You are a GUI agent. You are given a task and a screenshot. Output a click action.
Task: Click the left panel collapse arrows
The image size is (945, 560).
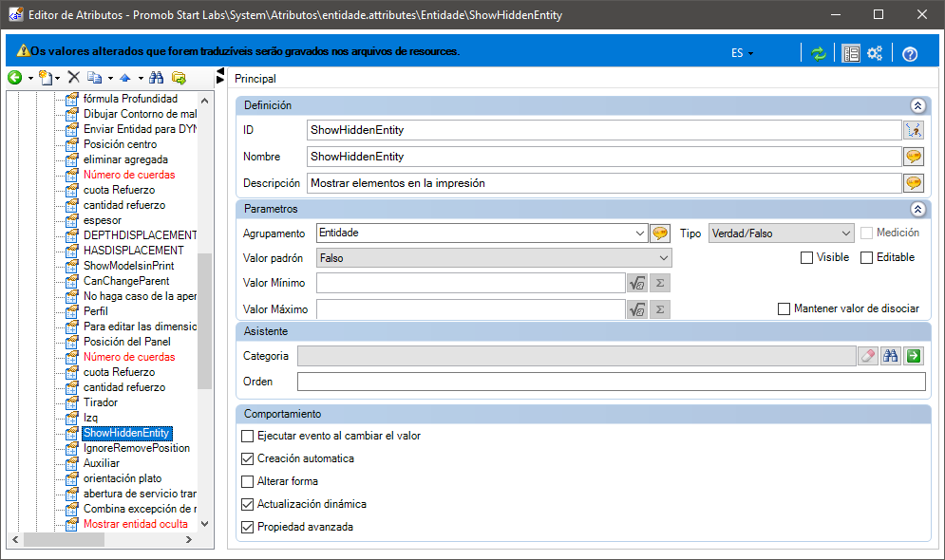click(x=220, y=76)
